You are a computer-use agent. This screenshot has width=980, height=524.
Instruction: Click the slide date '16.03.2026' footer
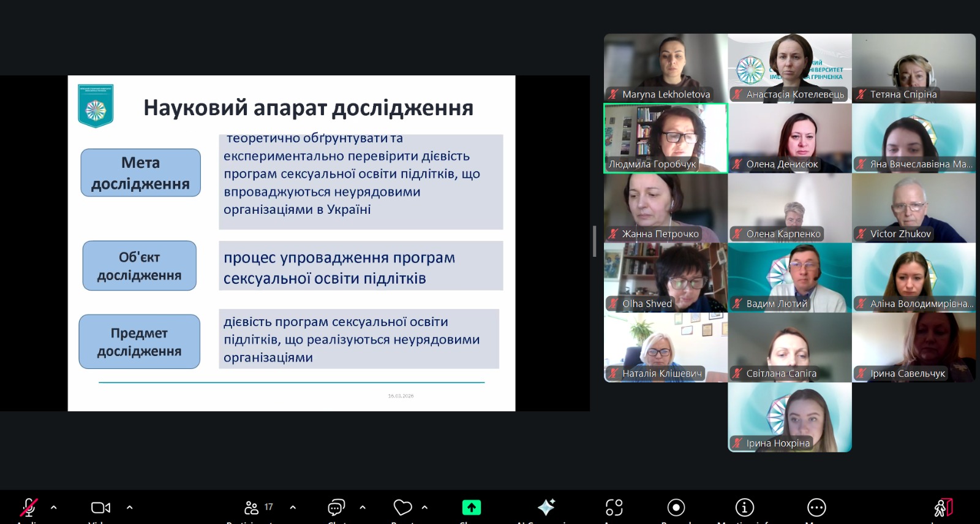click(401, 396)
